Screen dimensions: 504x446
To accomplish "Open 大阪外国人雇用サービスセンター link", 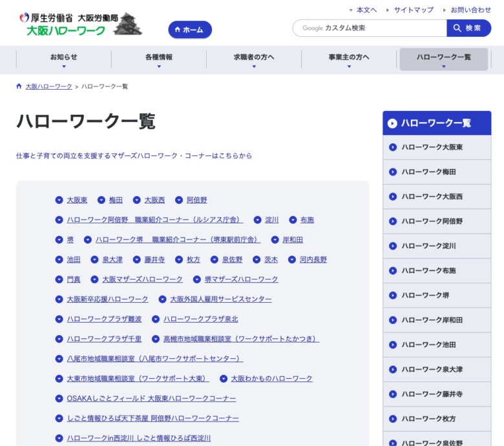I will [x=221, y=299].
